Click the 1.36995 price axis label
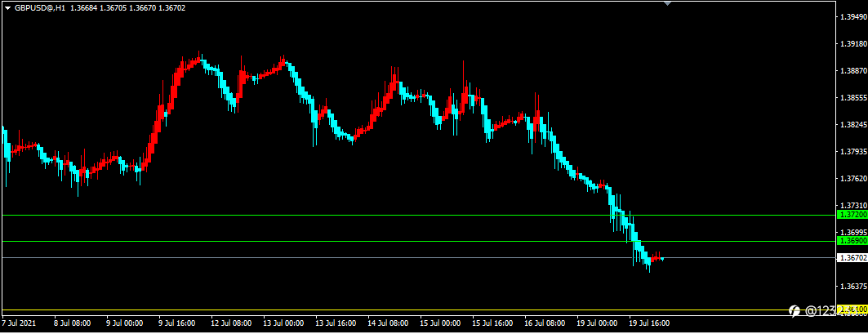Screen dimensions: 868x334 [853, 232]
